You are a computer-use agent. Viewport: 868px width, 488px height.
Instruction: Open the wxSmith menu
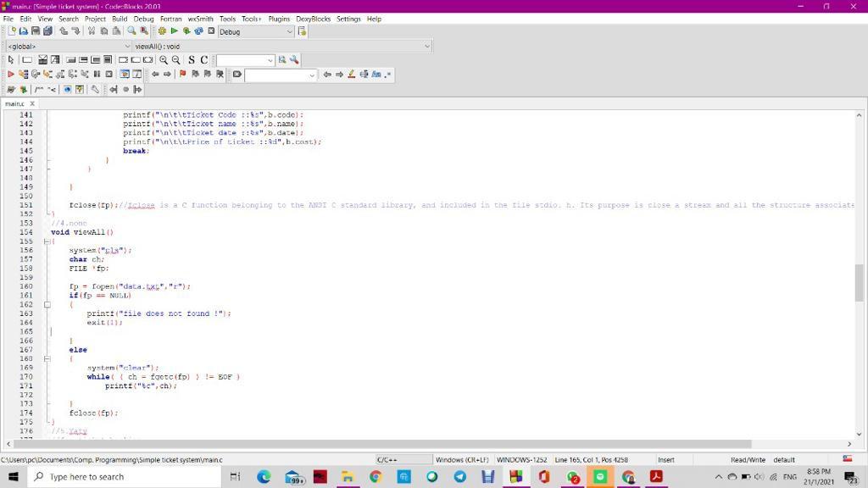200,18
